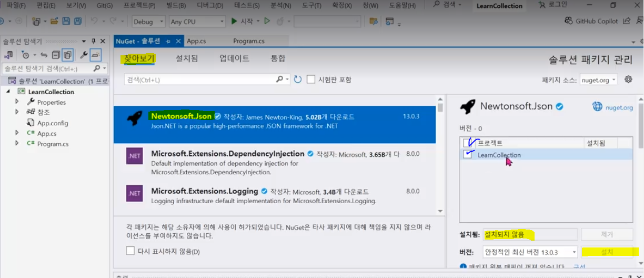Click the Collapse All icon in Solution Explorer
The width and height of the screenshot is (644, 278).
coord(56,55)
